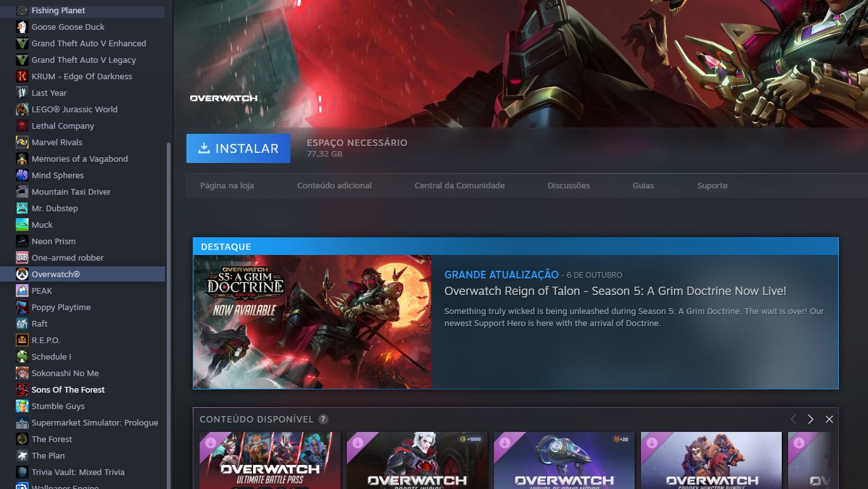Open the Conteúdo adicional tab
868x489 pixels.
click(x=334, y=185)
